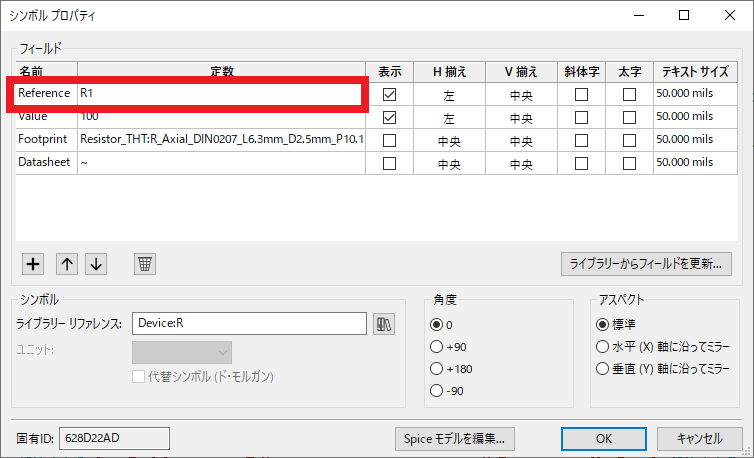Open the disabled unit dropdown
The image size is (754, 458).
click(181, 352)
